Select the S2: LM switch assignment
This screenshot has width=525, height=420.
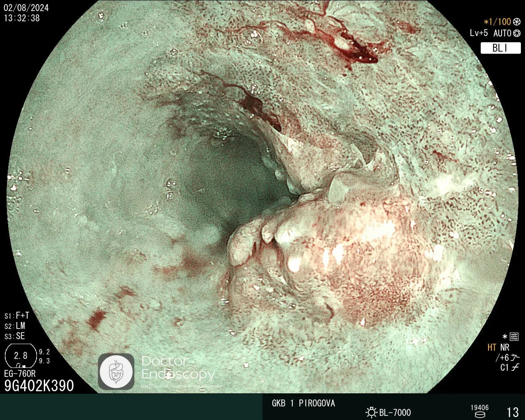pyautogui.click(x=15, y=326)
